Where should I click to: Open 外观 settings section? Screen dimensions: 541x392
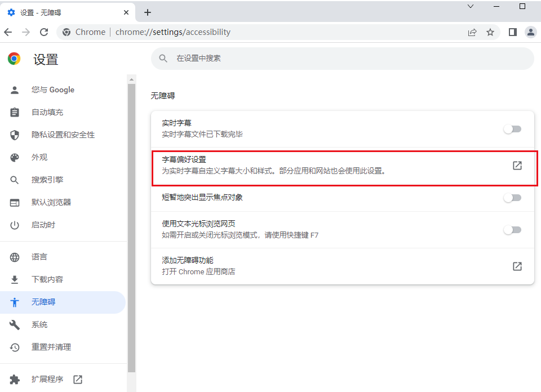(x=63, y=158)
